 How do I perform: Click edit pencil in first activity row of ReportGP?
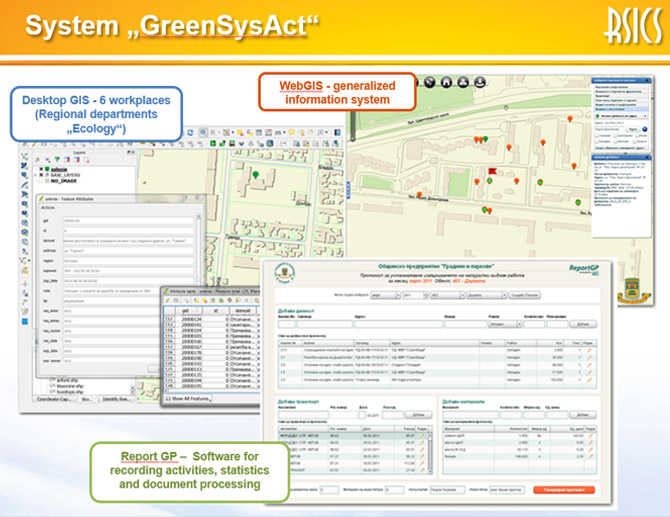click(589, 350)
